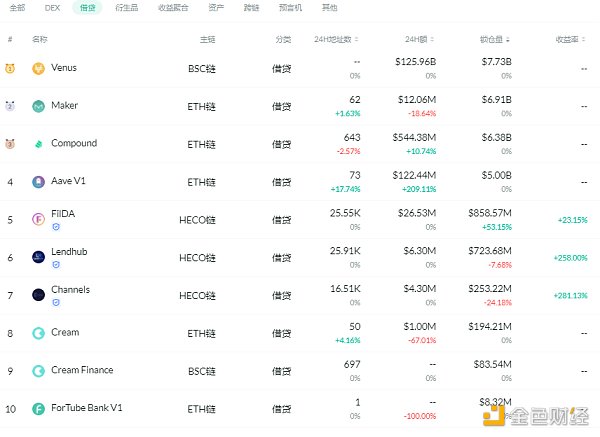
Task: Click Lendhub's 25.91K address count
Action: 345,251
